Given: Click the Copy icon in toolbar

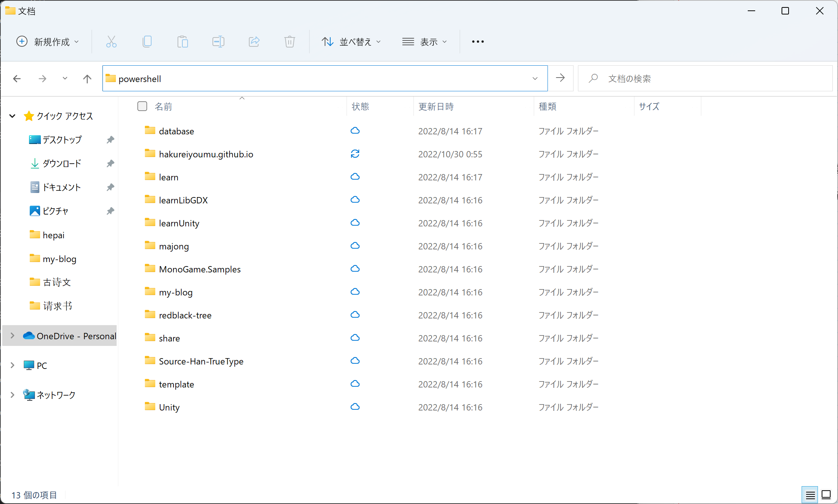Looking at the screenshot, I should point(147,42).
